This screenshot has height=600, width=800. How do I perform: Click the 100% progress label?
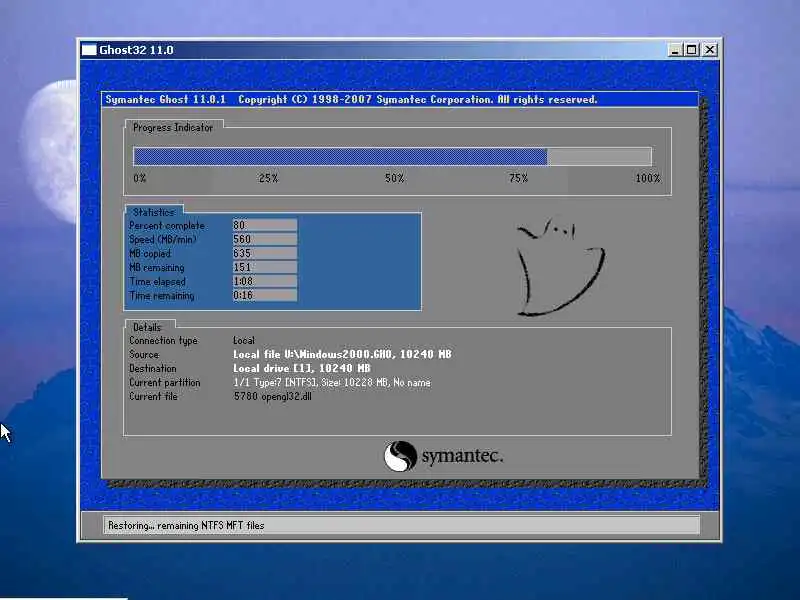tap(647, 178)
